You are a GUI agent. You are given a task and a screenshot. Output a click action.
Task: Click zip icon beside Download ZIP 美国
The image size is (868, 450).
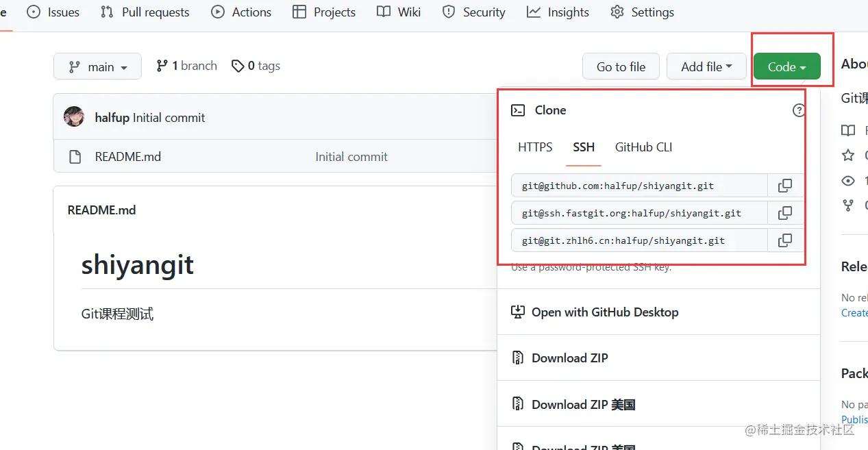click(518, 404)
